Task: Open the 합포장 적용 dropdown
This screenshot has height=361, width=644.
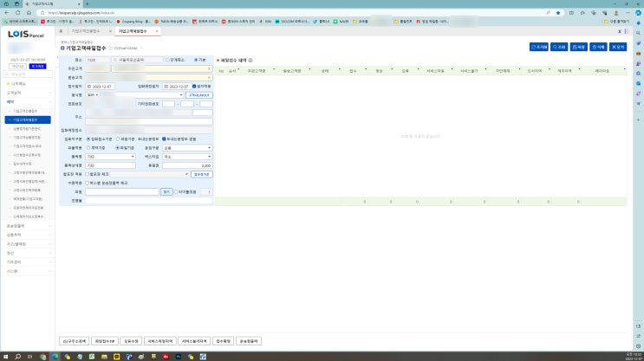Action: [149, 174]
